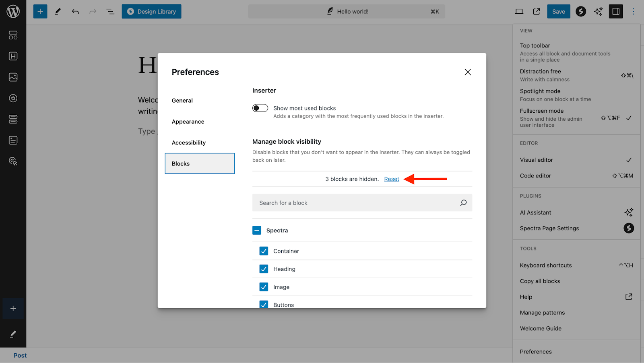Open the Hello world! command palette bar
The image size is (644, 363).
click(x=347, y=11)
